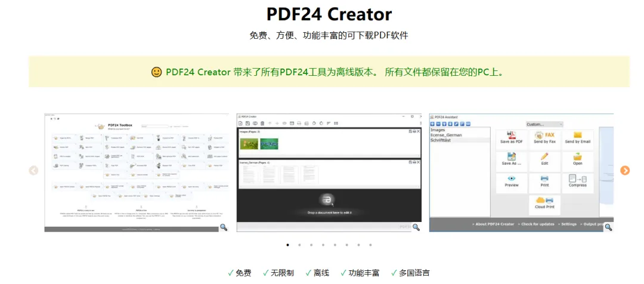The image size is (644, 284).
Task: Click the orange next-slide arrow of the carousel
Action: click(x=625, y=170)
